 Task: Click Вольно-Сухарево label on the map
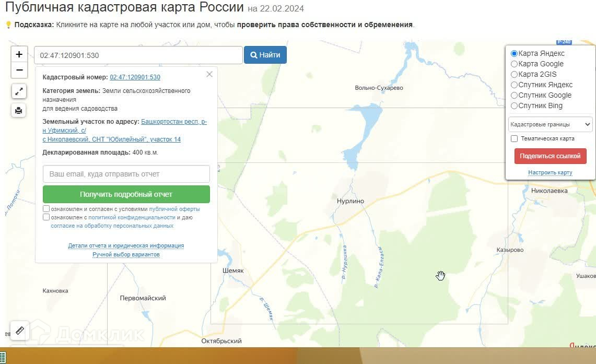click(x=379, y=88)
